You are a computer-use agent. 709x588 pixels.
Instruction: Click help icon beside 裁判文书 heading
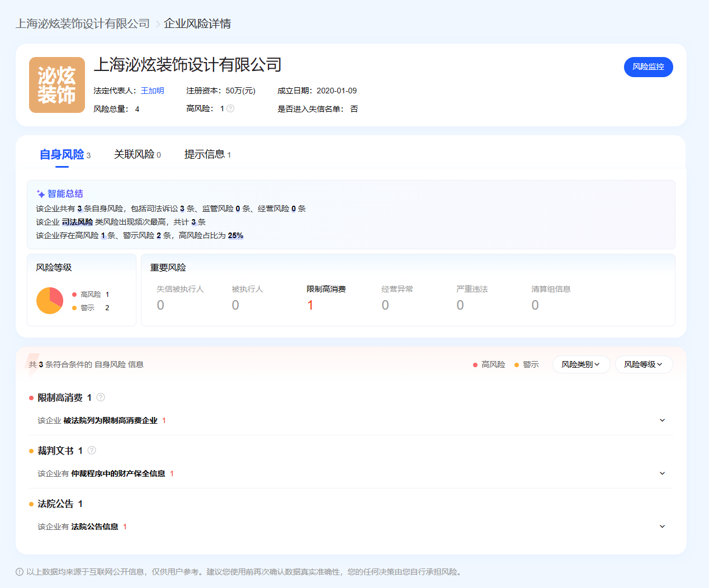click(x=92, y=451)
